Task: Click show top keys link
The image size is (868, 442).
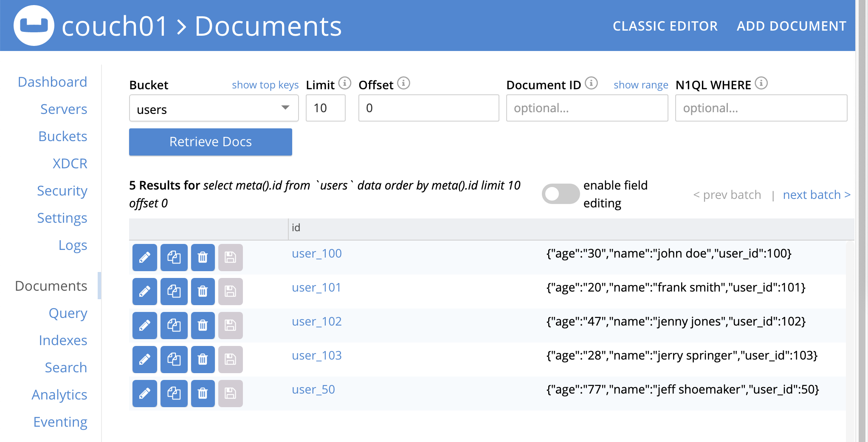Action: 265,85
